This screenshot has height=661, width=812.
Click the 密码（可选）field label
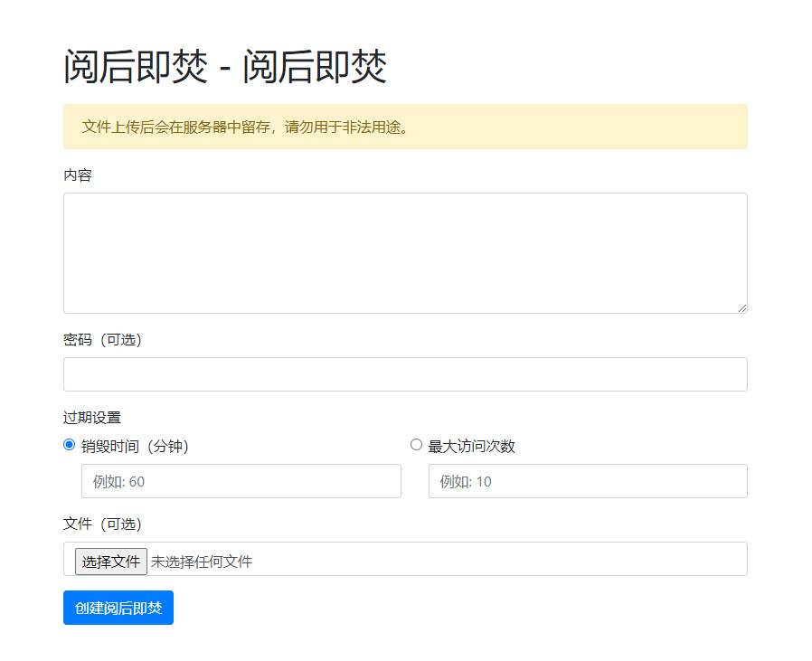point(102,340)
